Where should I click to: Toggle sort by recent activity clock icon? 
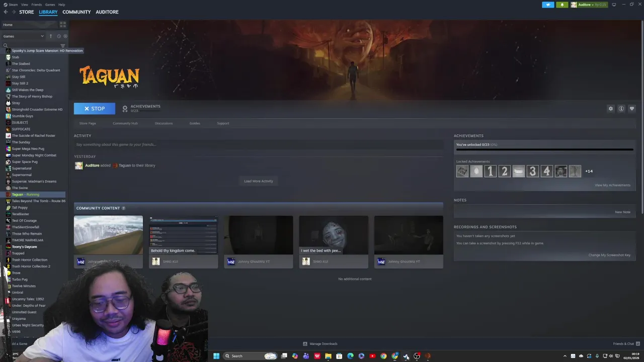coord(58,36)
